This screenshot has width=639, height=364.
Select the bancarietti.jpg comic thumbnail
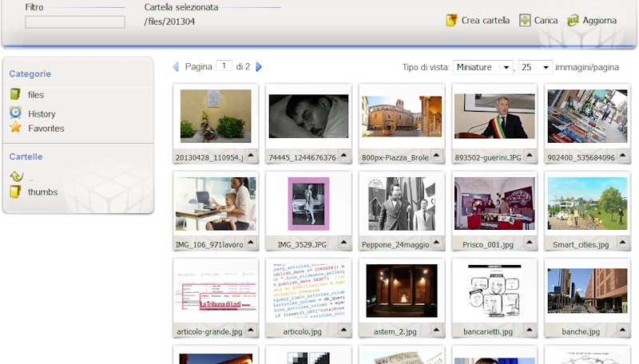pos(494,291)
